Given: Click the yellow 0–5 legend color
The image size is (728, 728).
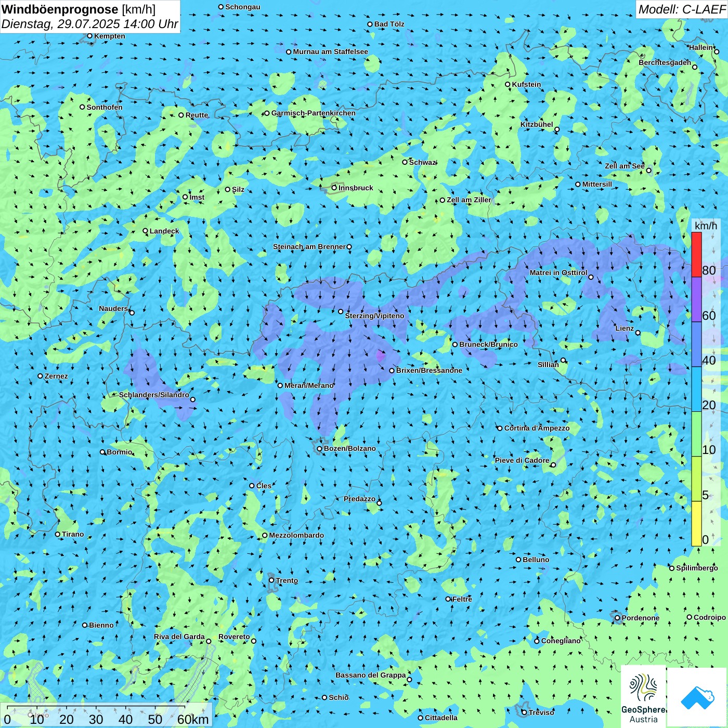Looking at the screenshot, I should [x=696, y=524].
